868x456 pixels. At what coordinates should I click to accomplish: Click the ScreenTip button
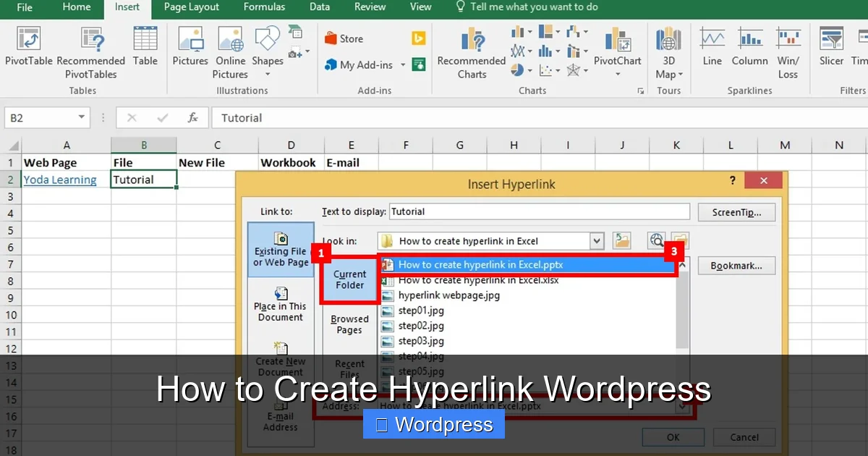[x=736, y=211]
